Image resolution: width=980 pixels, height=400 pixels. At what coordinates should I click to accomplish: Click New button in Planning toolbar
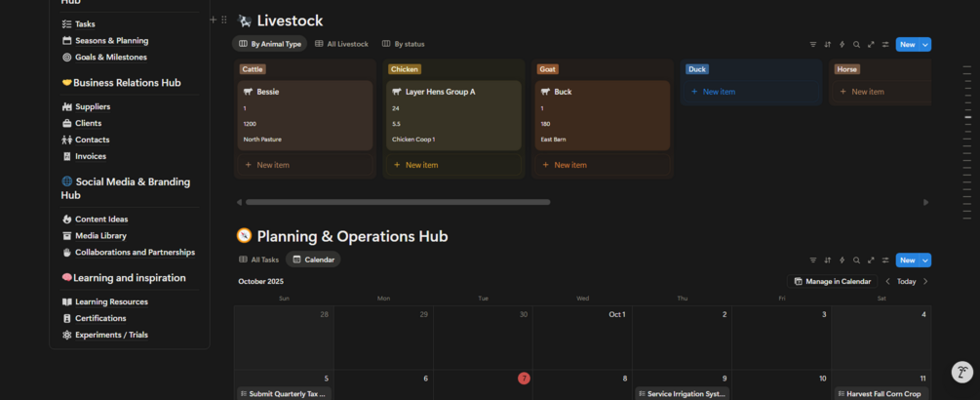[x=908, y=260]
